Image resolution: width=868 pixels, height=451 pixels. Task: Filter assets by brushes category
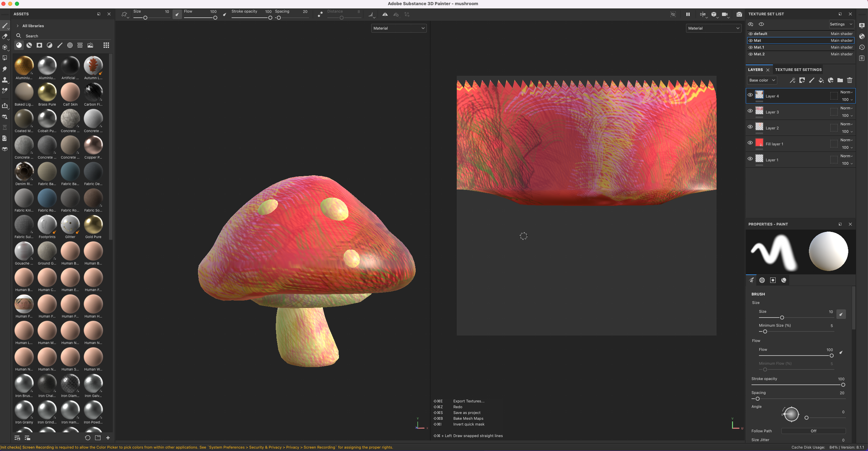(60, 45)
